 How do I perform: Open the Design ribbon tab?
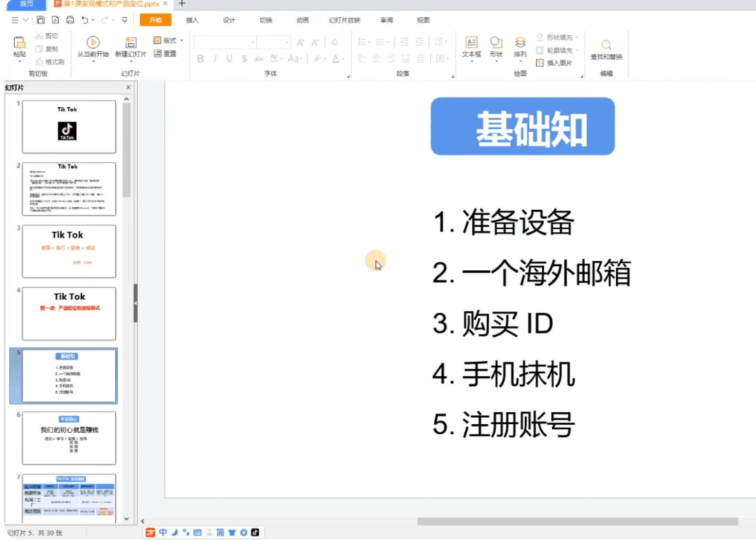229,20
